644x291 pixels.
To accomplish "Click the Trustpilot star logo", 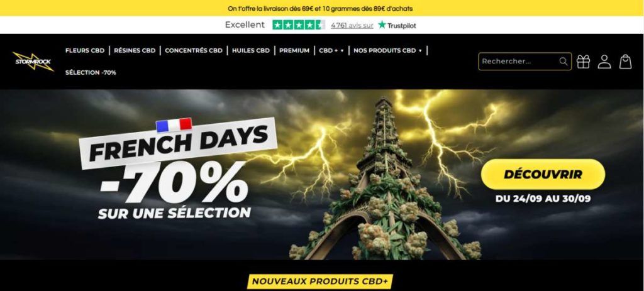I will [x=397, y=25].
